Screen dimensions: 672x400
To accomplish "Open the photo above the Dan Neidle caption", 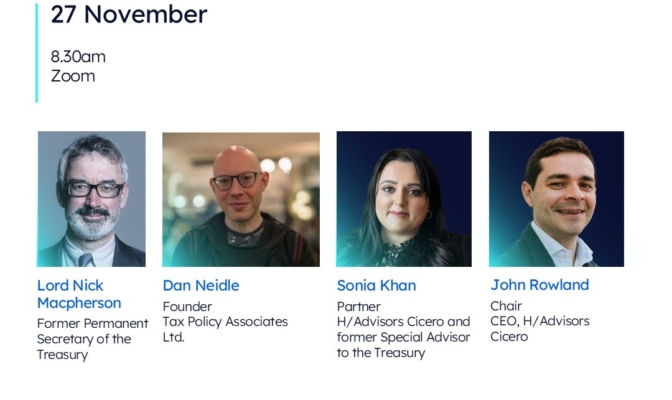I will [x=241, y=199].
